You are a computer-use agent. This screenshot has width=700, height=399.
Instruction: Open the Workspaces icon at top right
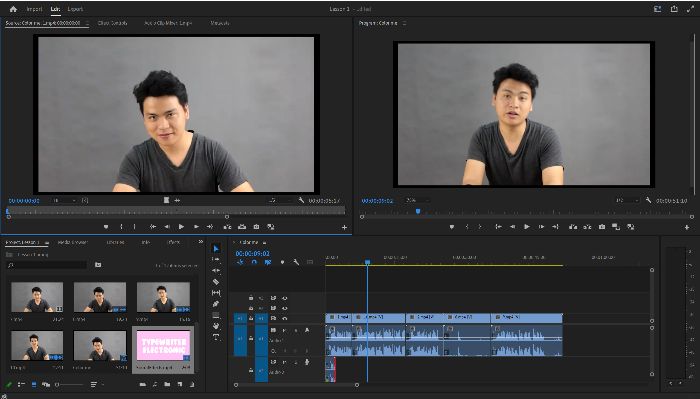pos(657,9)
